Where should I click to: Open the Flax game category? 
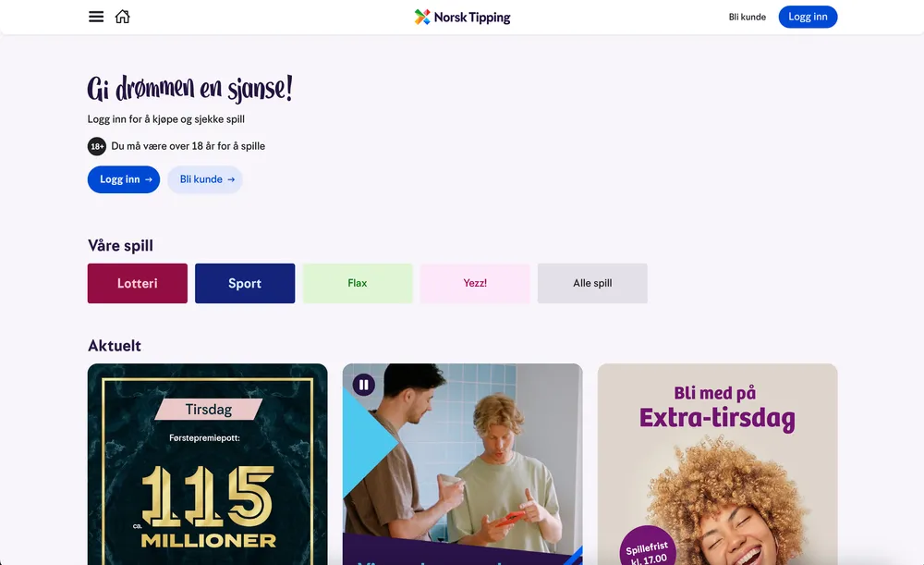358,284
